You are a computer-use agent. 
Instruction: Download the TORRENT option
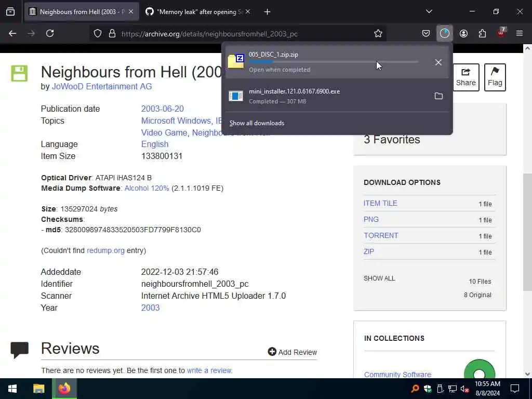tap(381, 235)
